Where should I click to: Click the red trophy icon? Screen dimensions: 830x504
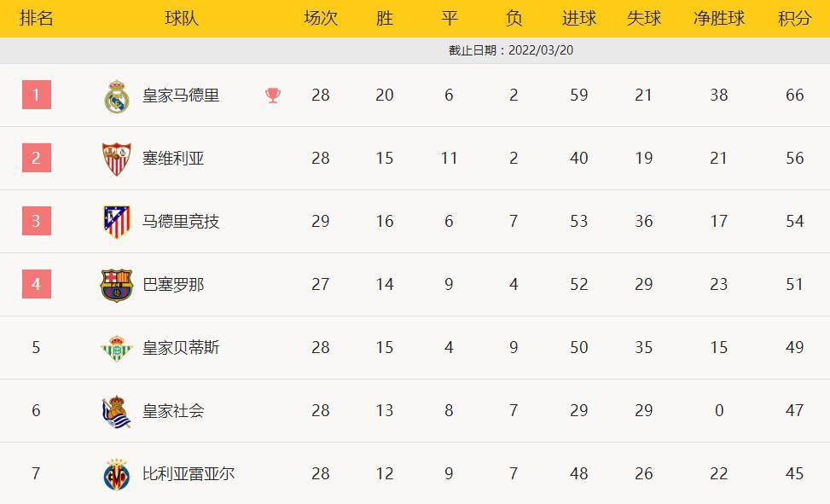(273, 96)
